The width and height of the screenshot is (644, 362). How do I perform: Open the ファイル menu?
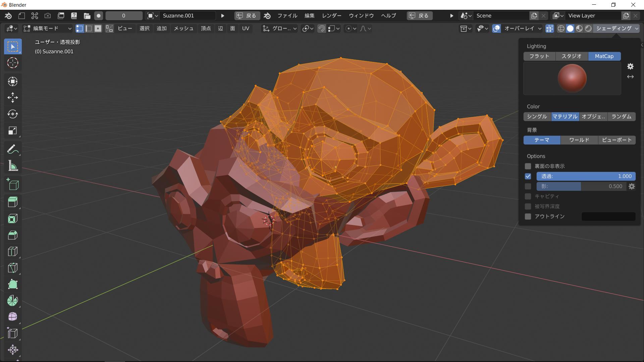pyautogui.click(x=287, y=16)
